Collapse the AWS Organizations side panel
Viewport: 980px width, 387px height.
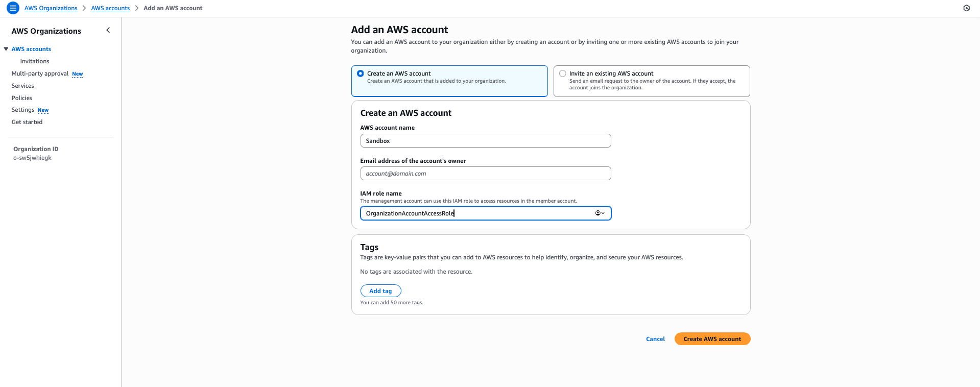point(108,31)
